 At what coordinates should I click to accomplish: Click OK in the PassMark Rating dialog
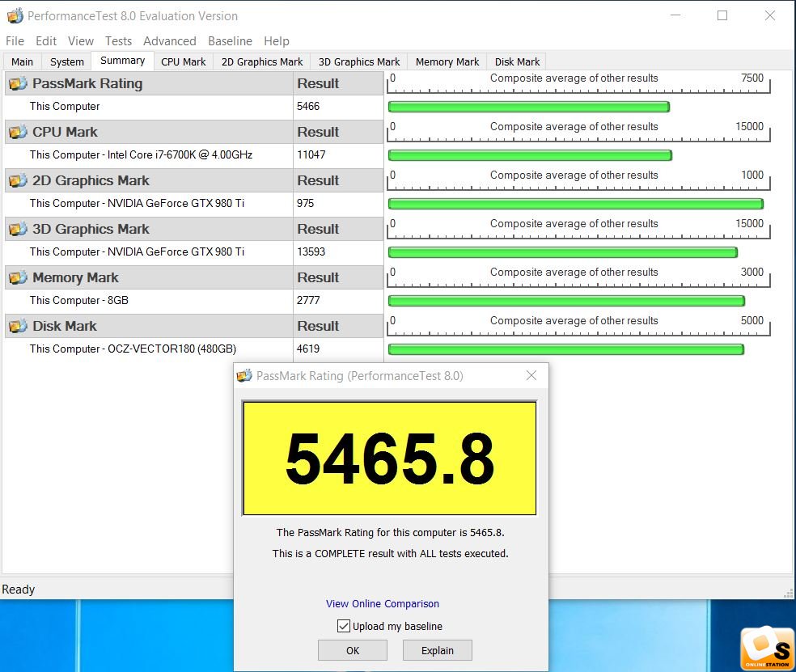pos(353,650)
